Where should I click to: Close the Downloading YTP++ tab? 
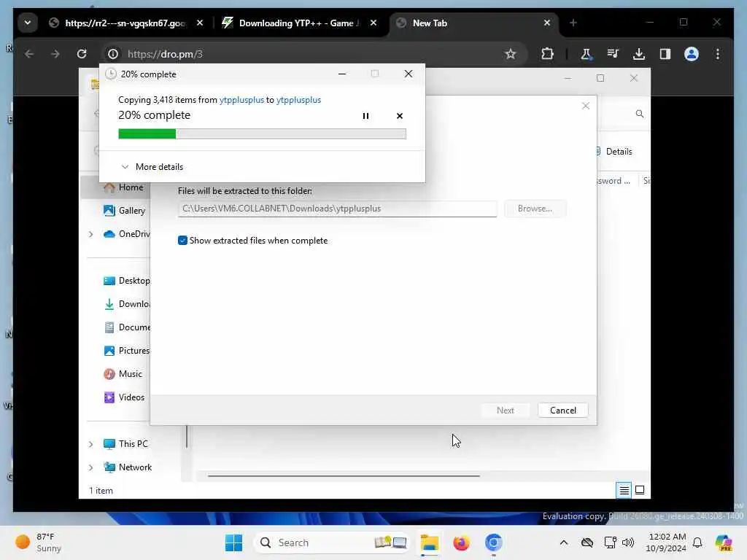(x=373, y=23)
